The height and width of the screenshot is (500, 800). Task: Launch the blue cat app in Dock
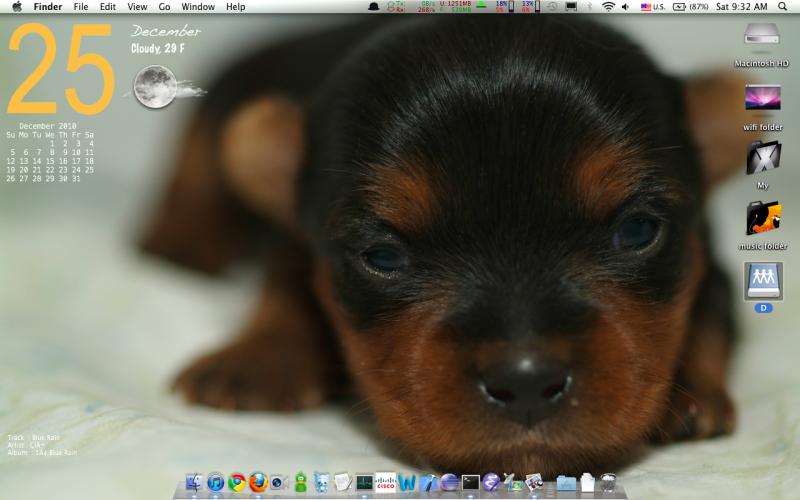pos(321,482)
